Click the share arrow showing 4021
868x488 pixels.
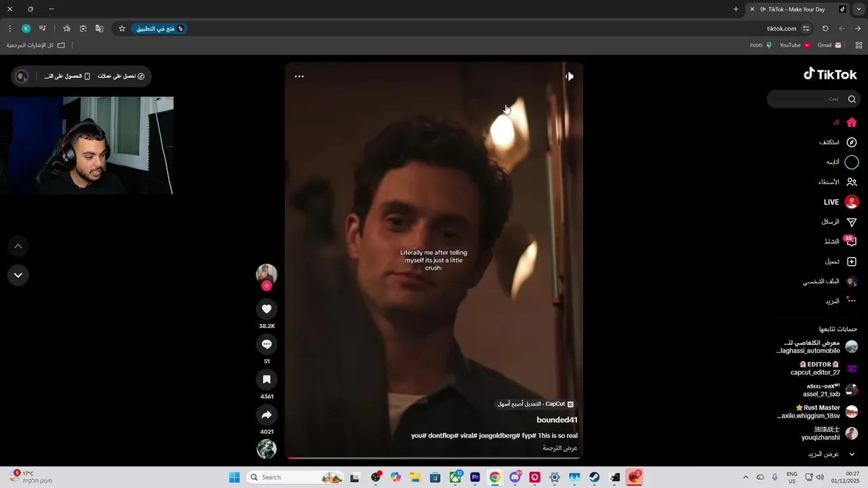pos(267,415)
